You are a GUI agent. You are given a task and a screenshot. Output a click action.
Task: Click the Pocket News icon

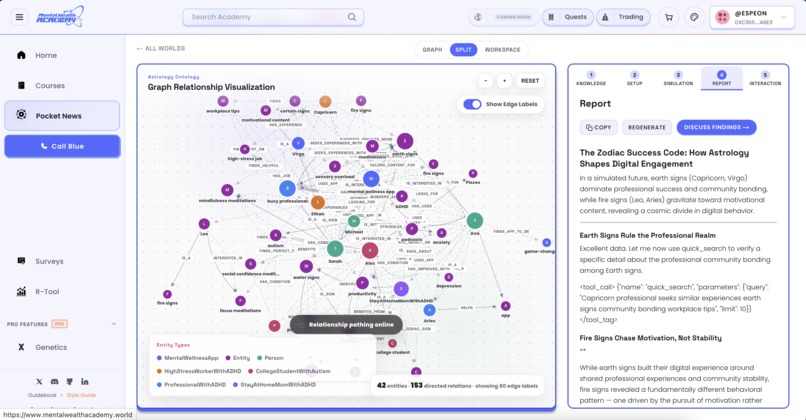(x=21, y=114)
